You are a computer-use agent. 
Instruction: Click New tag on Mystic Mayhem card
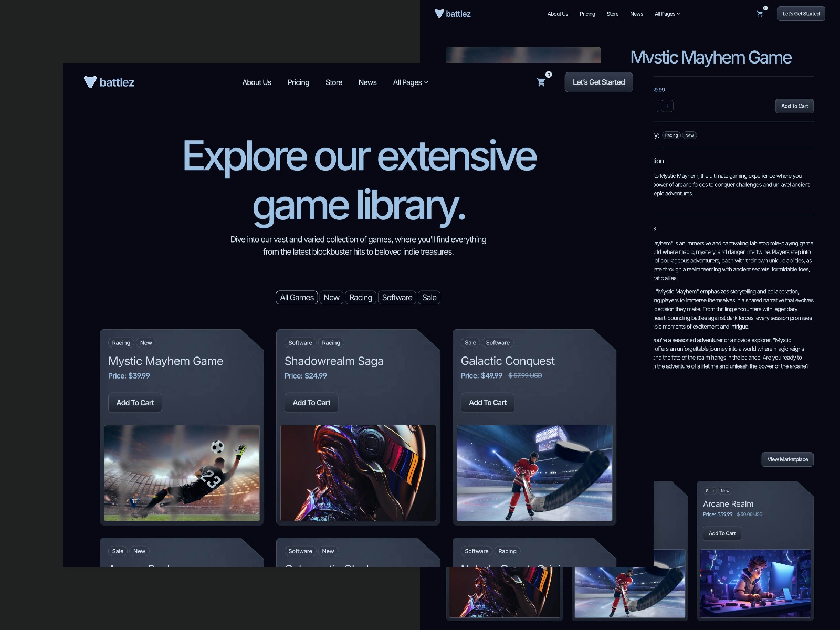click(x=146, y=343)
